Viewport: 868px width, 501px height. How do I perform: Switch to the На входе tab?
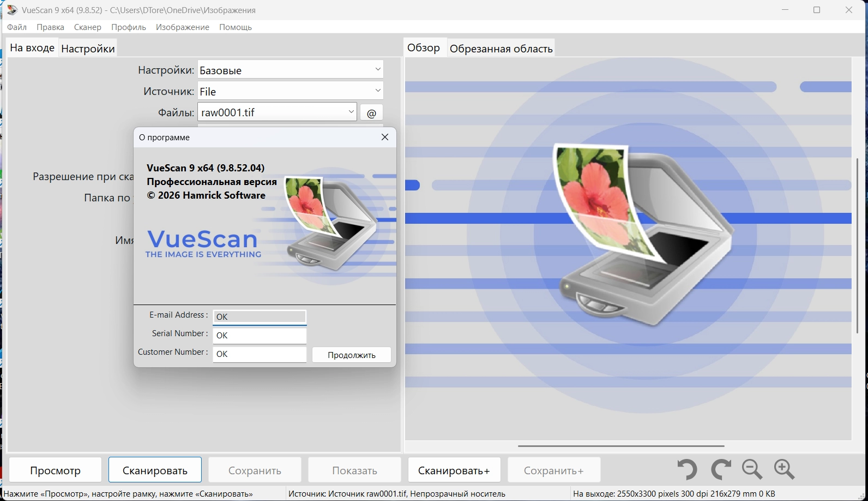(32, 47)
